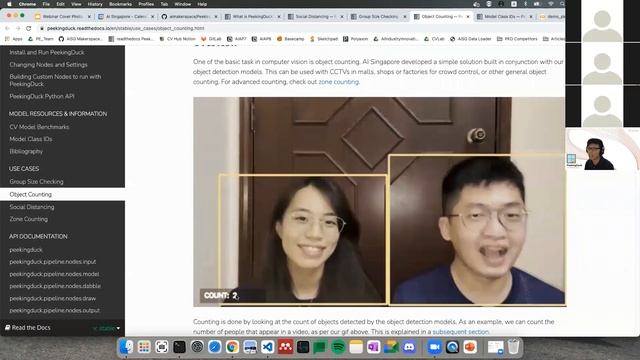Switch to What is PeekingDuck tab
This screenshot has width=640, height=360.
click(x=252, y=17)
